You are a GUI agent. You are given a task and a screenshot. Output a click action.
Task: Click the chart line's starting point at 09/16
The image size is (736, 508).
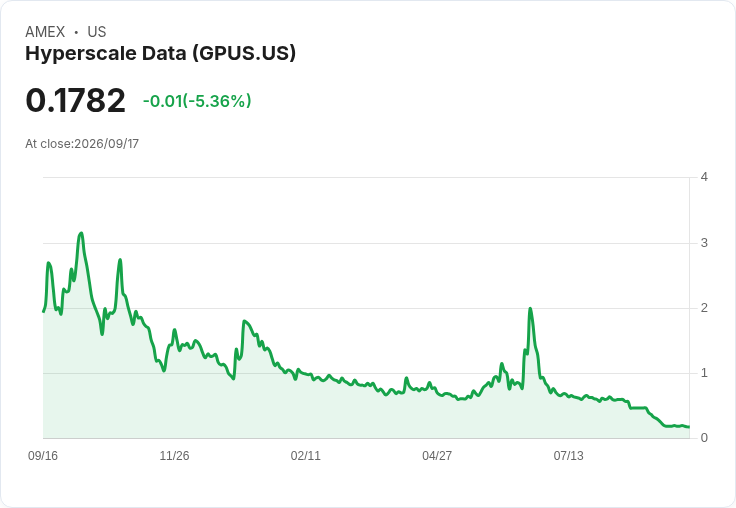pyautogui.click(x=44, y=311)
